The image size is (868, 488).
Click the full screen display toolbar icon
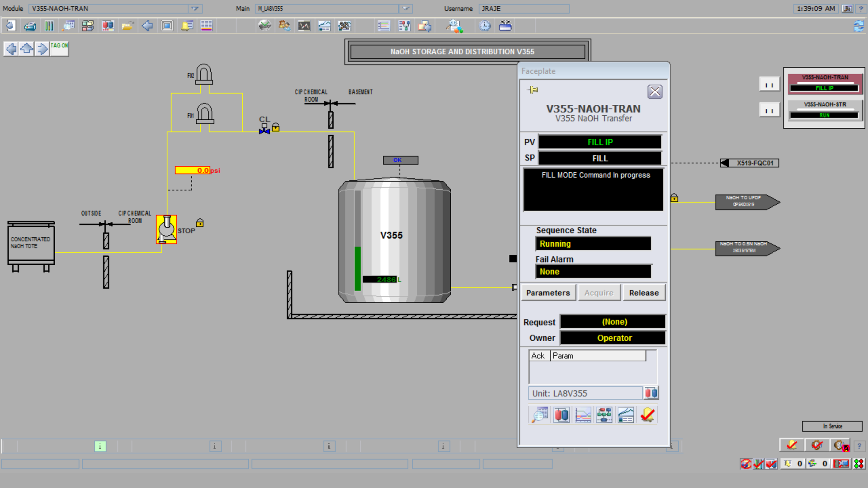[167, 26]
